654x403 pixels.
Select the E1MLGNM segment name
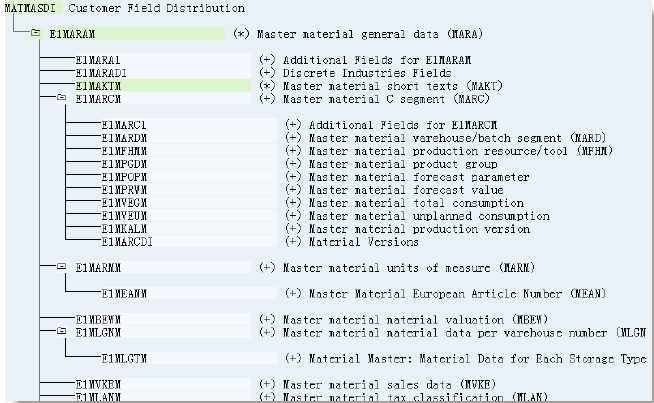[98, 332]
